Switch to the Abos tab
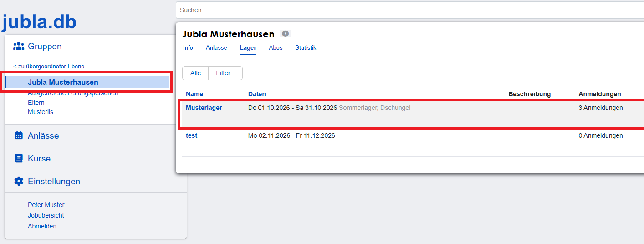This screenshot has height=244, width=644. click(x=276, y=47)
